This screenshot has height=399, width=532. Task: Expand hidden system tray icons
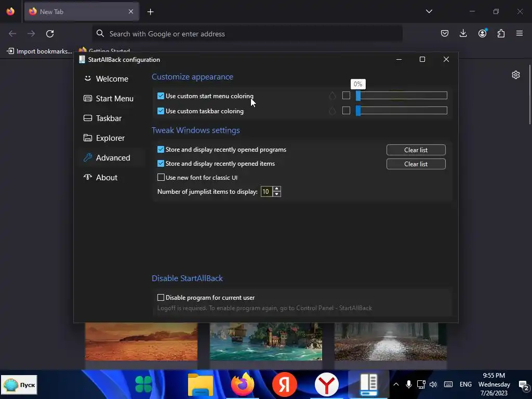[x=396, y=384]
